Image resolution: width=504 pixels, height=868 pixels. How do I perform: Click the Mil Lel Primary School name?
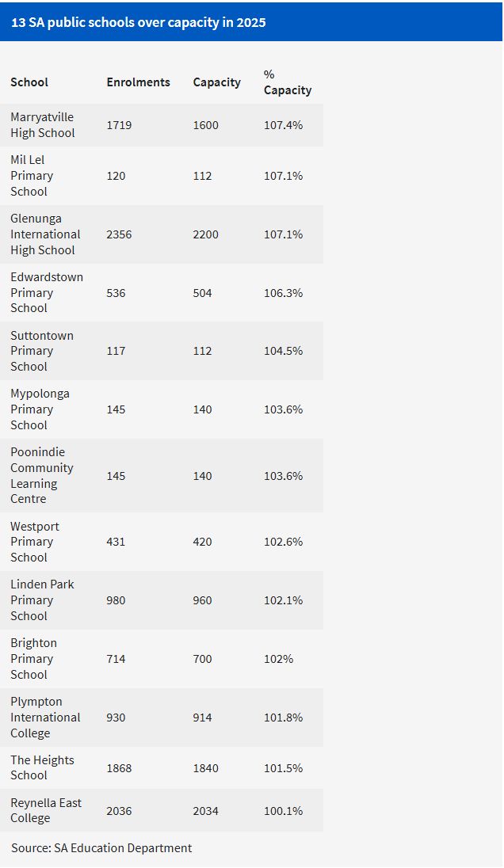[32, 176]
